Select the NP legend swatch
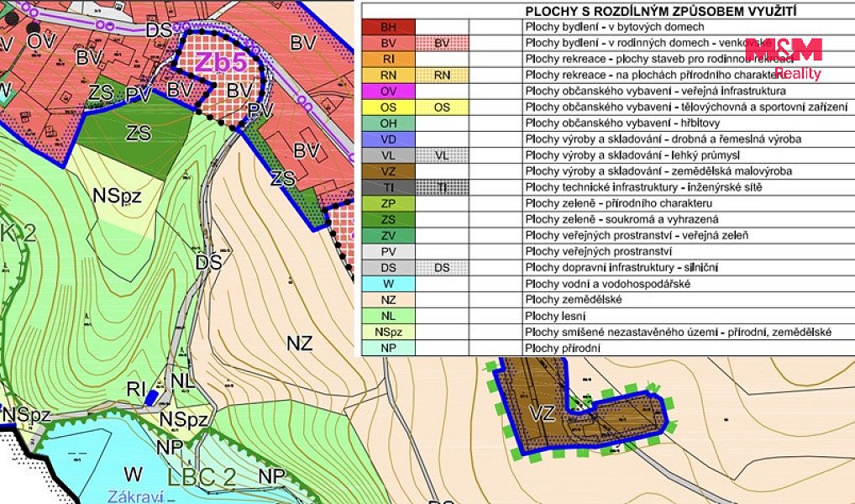This screenshot has height=504, width=855. coord(388,348)
